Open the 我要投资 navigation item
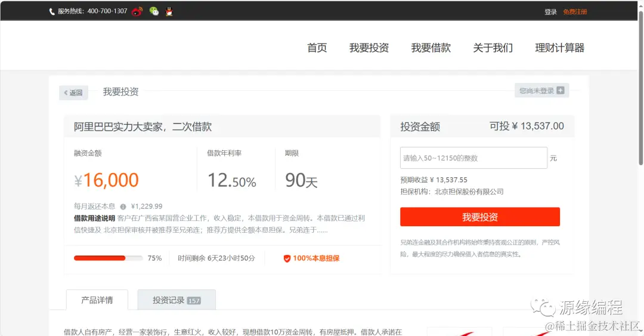The height and width of the screenshot is (336, 644). pos(369,48)
